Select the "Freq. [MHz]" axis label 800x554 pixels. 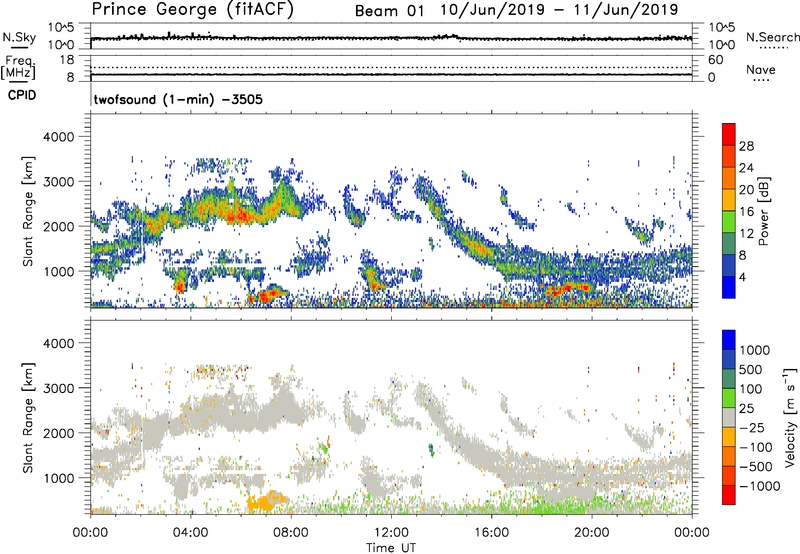click(18, 68)
